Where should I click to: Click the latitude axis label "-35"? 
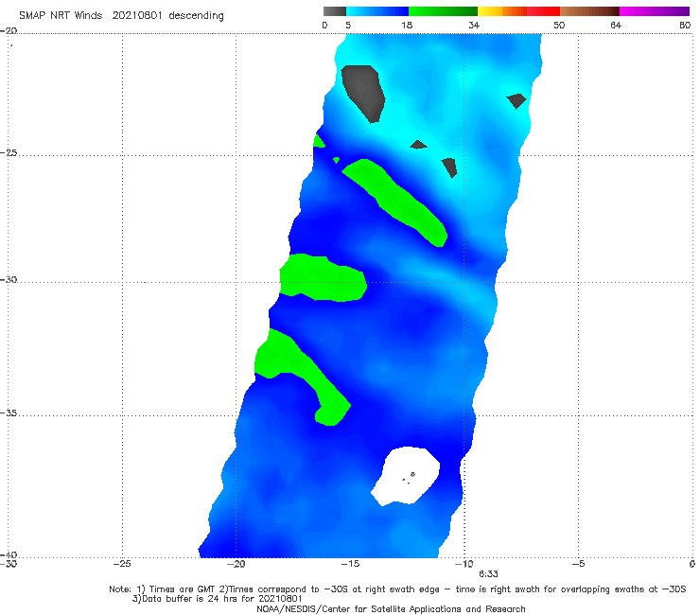coord(9,413)
